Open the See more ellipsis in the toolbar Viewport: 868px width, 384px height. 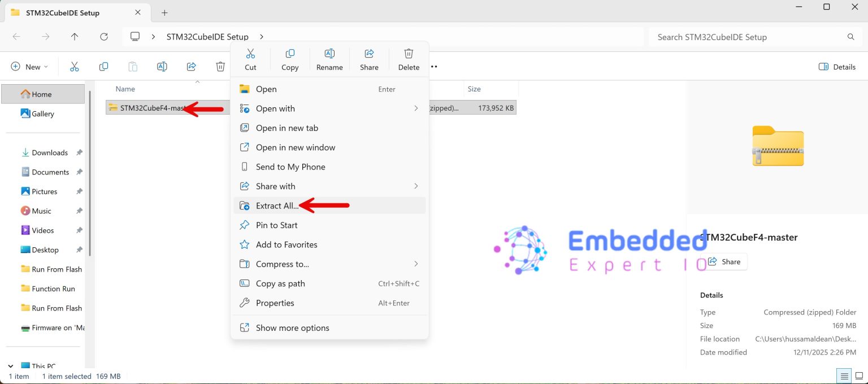(x=433, y=66)
